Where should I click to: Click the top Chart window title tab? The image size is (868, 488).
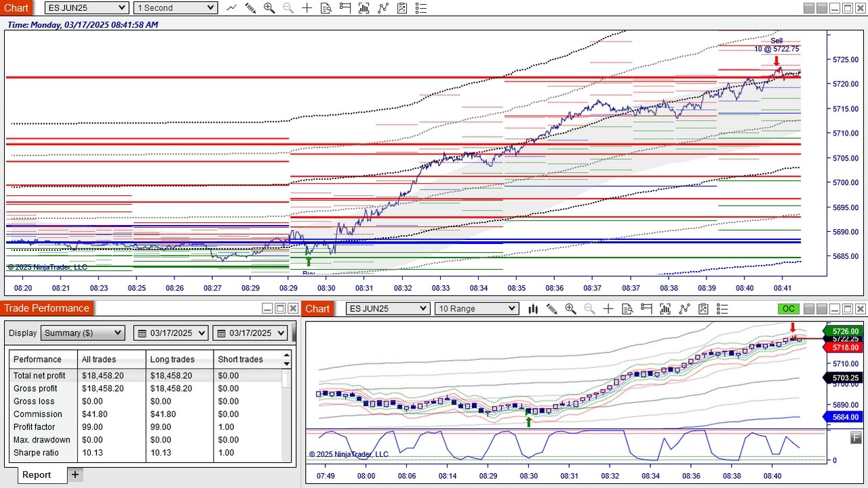pyautogui.click(x=17, y=7)
